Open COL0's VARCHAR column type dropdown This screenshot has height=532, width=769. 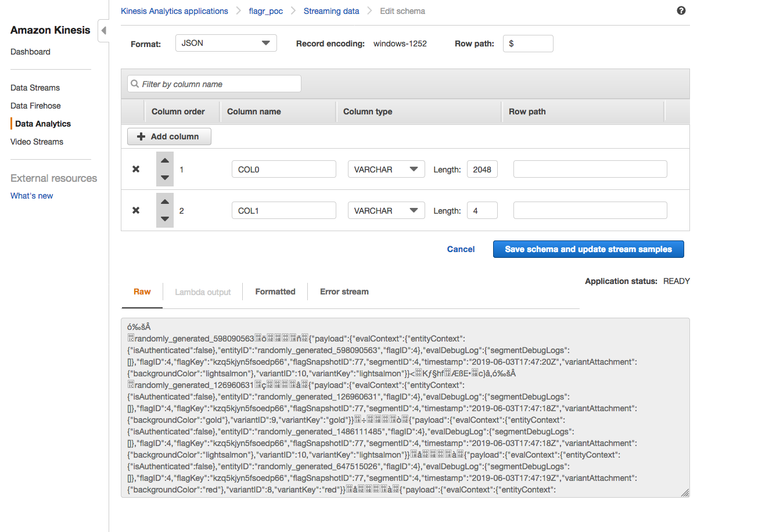386,169
